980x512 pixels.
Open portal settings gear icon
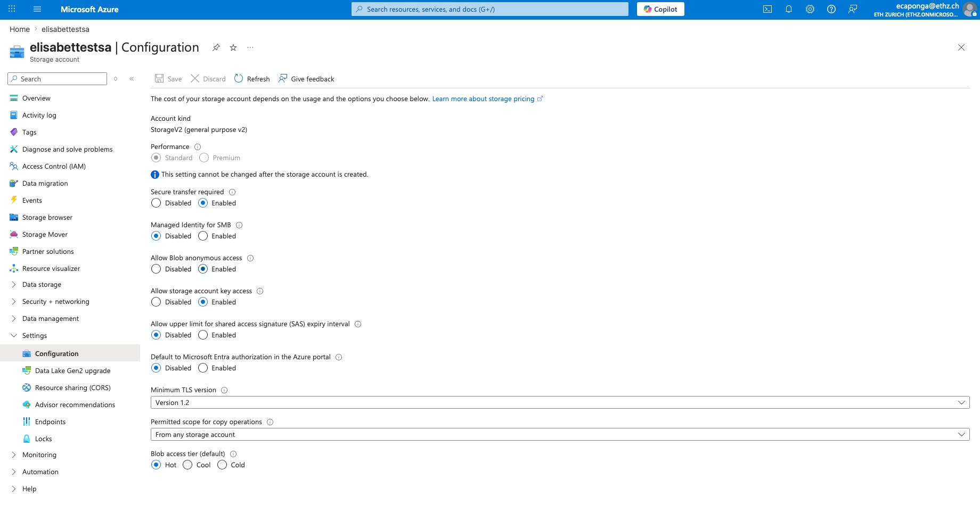810,9
